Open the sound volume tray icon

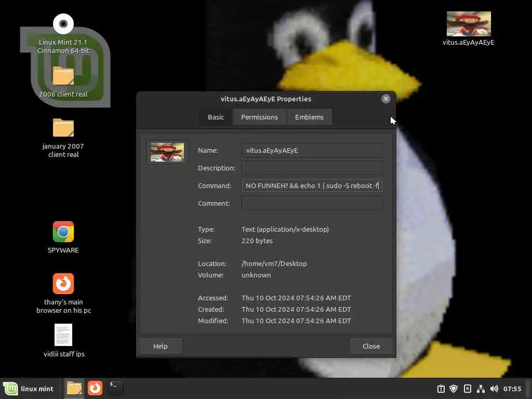(494, 389)
